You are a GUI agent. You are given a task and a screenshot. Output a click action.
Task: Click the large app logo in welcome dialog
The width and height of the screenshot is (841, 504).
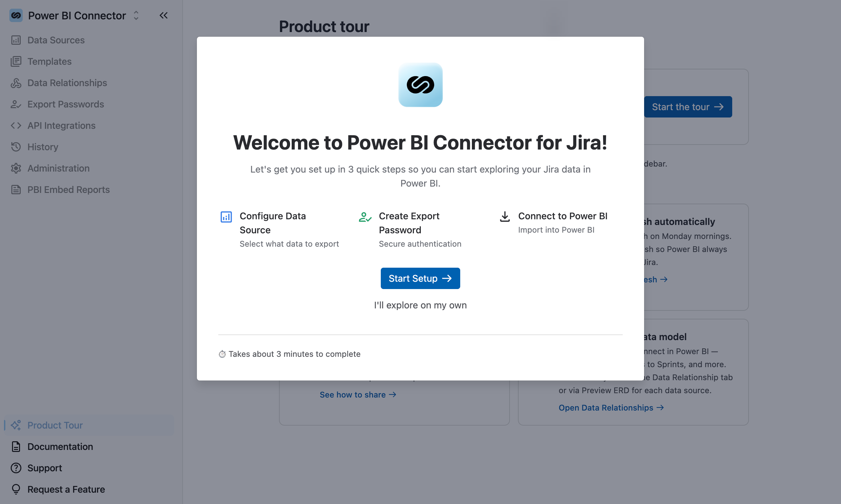(420, 84)
